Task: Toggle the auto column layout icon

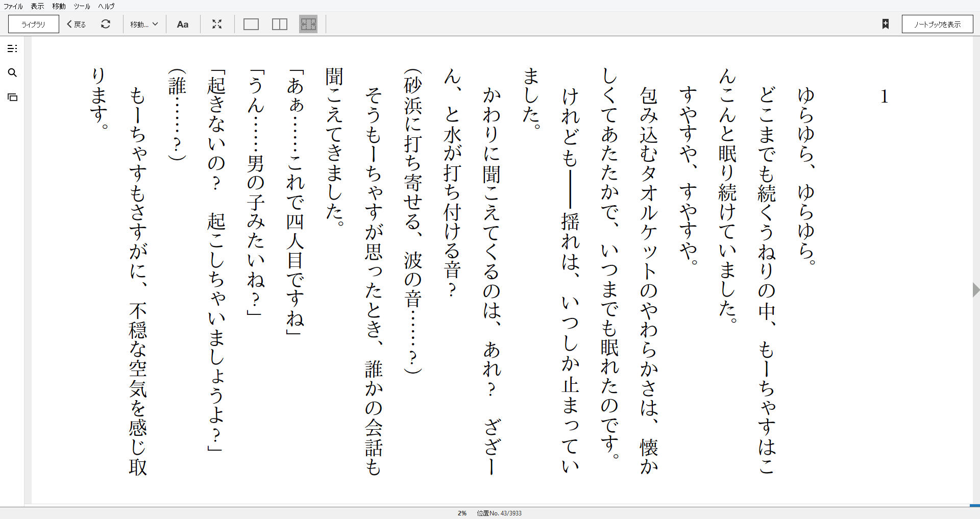Action: pos(308,24)
